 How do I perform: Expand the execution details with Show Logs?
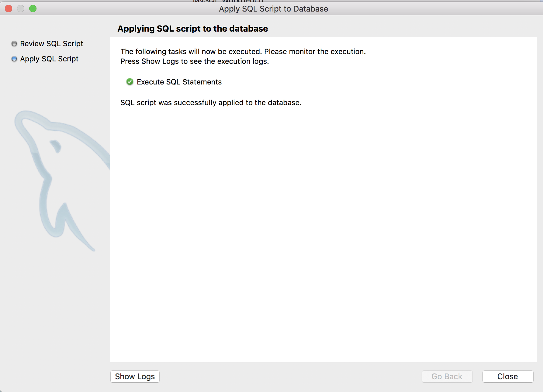tap(135, 377)
